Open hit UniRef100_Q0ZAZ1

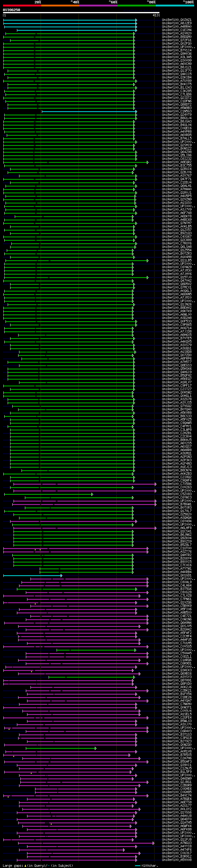[176, 20]
